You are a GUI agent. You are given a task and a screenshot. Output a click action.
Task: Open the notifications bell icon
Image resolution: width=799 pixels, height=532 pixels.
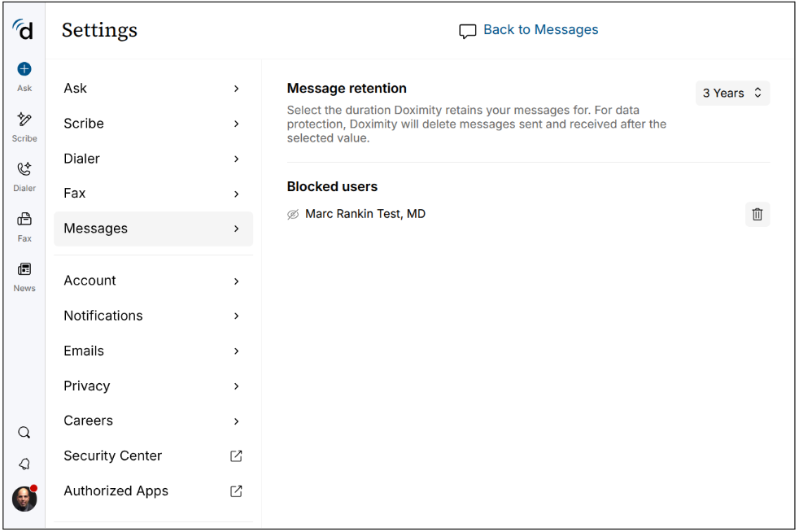click(24, 464)
